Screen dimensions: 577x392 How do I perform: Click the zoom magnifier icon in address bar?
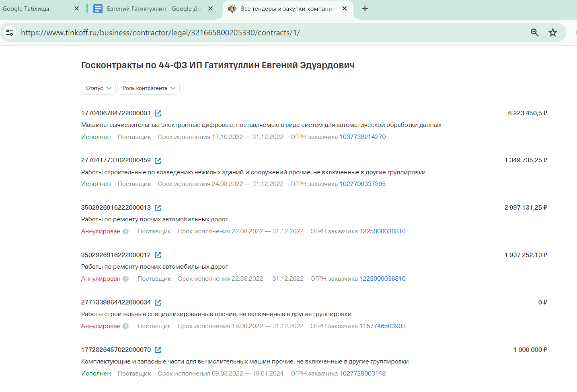click(534, 33)
